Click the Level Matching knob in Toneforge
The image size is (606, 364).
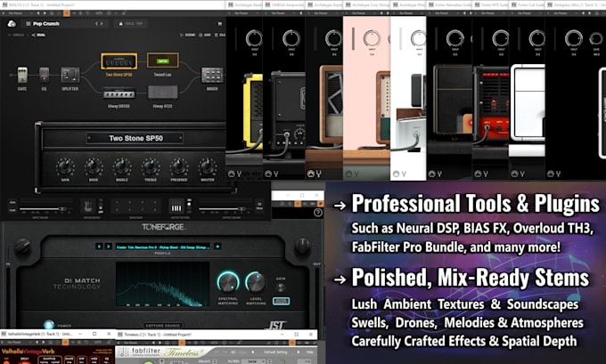click(x=256, y=282)
